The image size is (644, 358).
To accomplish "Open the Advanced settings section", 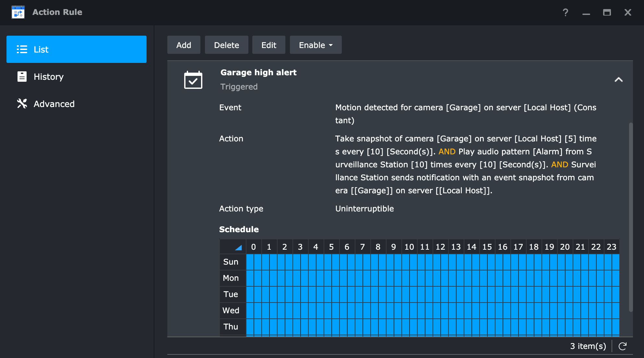I will point(77,104).
